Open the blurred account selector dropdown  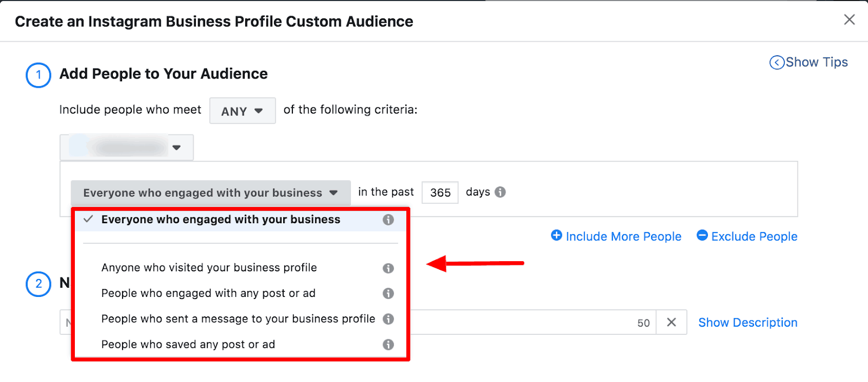pos(126,147)
